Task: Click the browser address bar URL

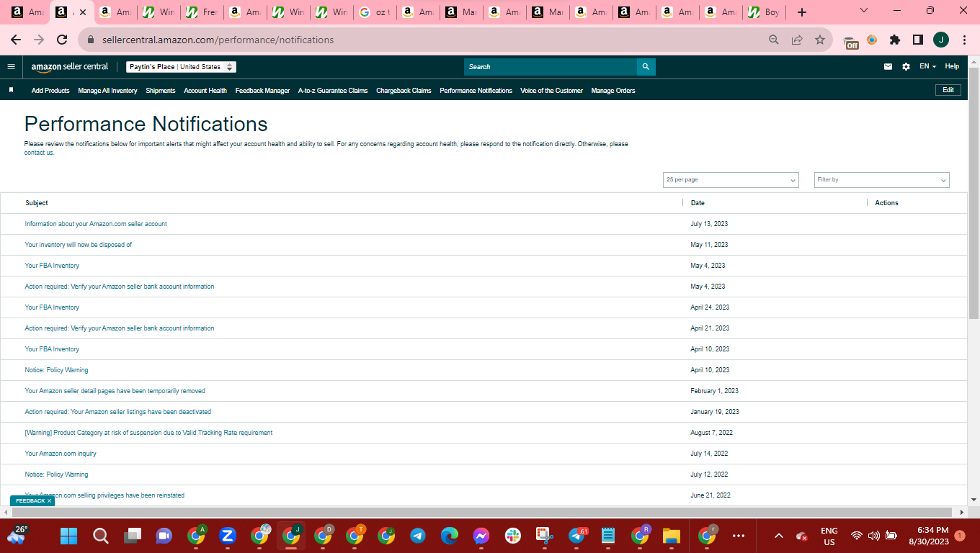Action: pos(218,40)
